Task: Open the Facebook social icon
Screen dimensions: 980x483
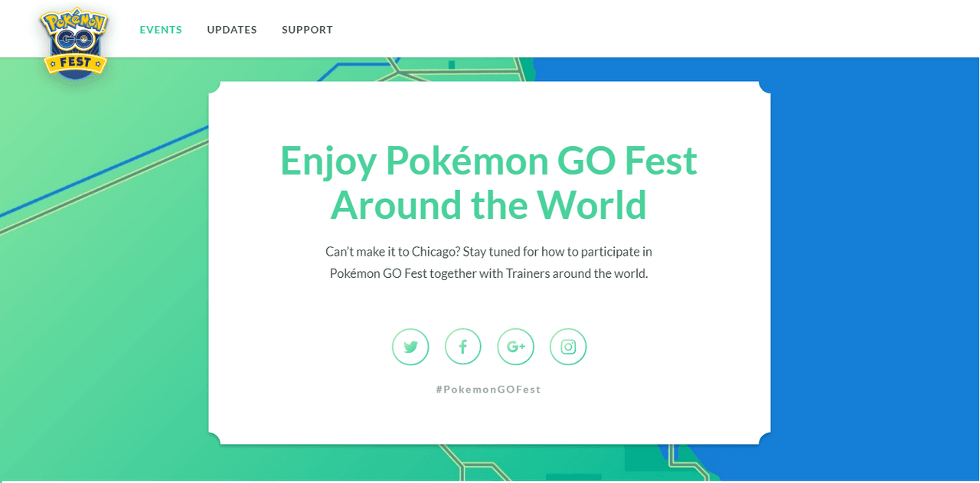Action: pyautogui.click(x=462, y=347)
